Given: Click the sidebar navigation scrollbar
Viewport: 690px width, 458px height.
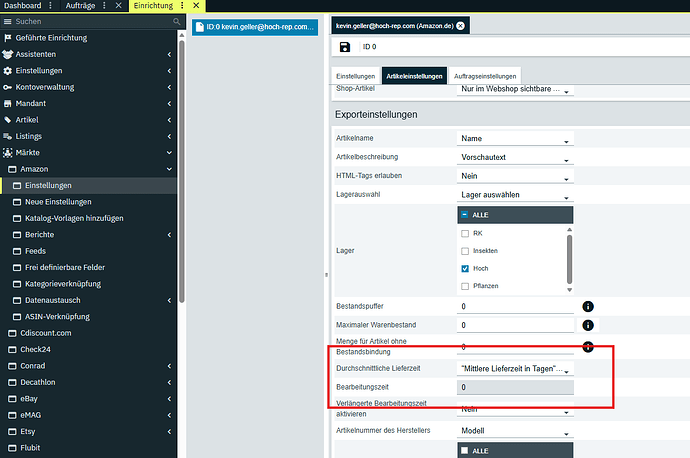Looking at the screenshot, I should coord(181,172).
